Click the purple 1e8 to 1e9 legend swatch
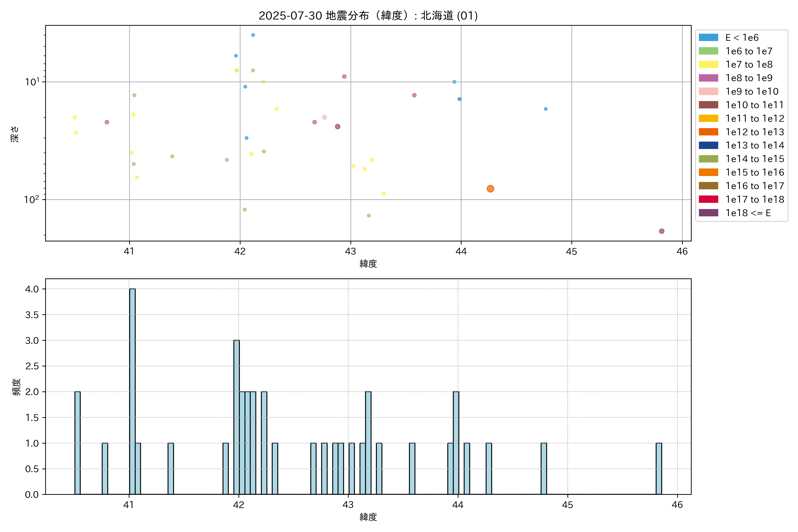This screenshot has height=532, width=798. pyautogui.click(x=708, y=78)
